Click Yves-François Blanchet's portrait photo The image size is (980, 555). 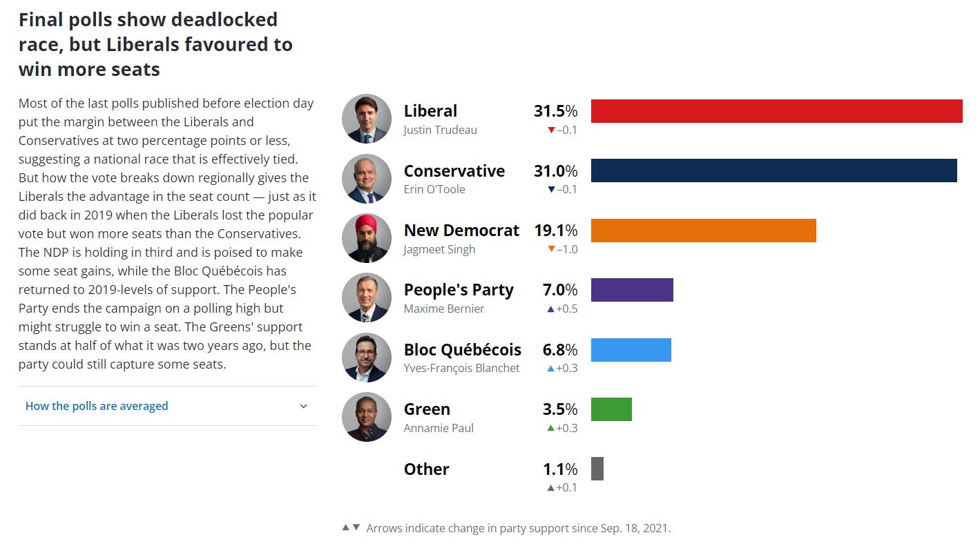pos(366,357)
